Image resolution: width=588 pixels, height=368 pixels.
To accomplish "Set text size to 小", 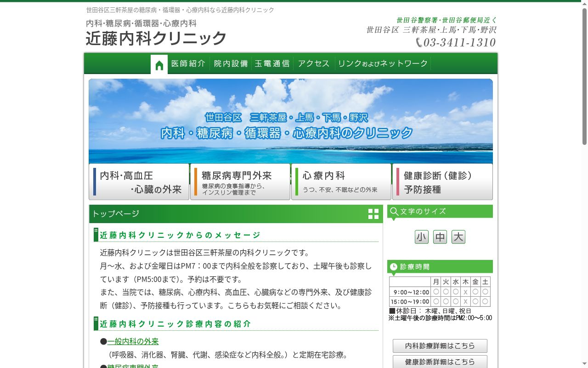I will (x=422, y=237).
